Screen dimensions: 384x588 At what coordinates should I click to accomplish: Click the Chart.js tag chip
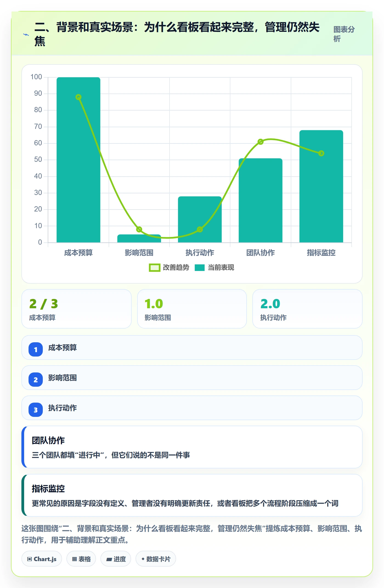(x=42, y=559)
